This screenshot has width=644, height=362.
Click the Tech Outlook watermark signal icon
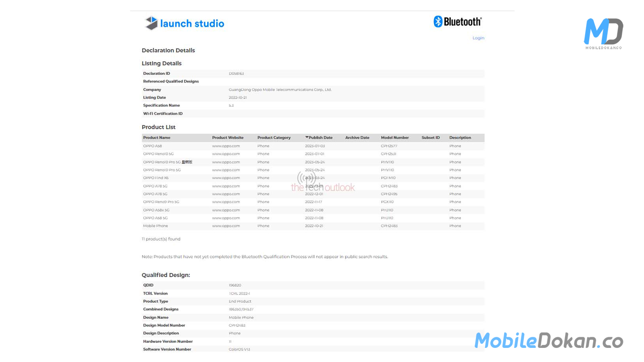pos(306,178)
